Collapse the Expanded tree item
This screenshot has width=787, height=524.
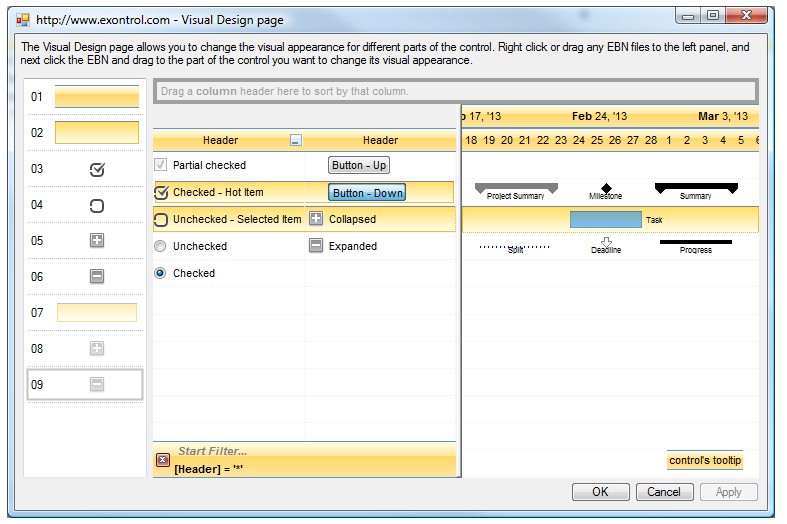(316, 246)
